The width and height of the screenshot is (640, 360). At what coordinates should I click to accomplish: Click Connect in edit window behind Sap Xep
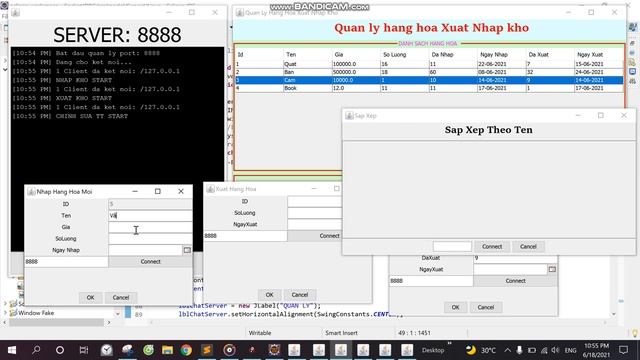[x=515, y=281]
